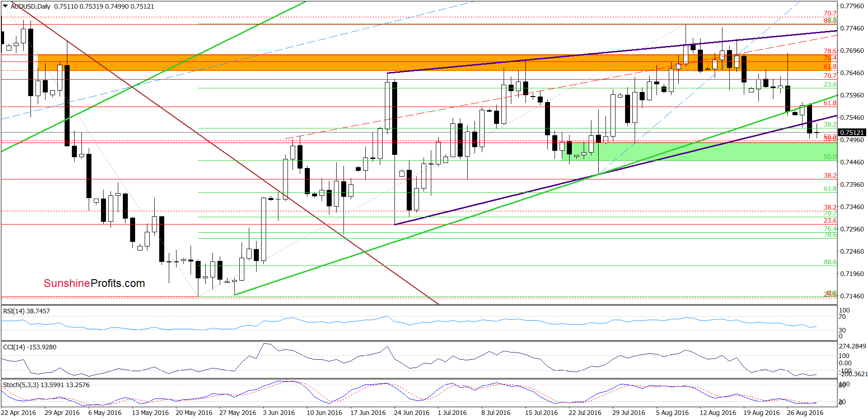This screenshot has height=419, width=868.
Task: Click the green 88.6 Fibonacci label near 0.72200
Action: [x=830, y=262]
